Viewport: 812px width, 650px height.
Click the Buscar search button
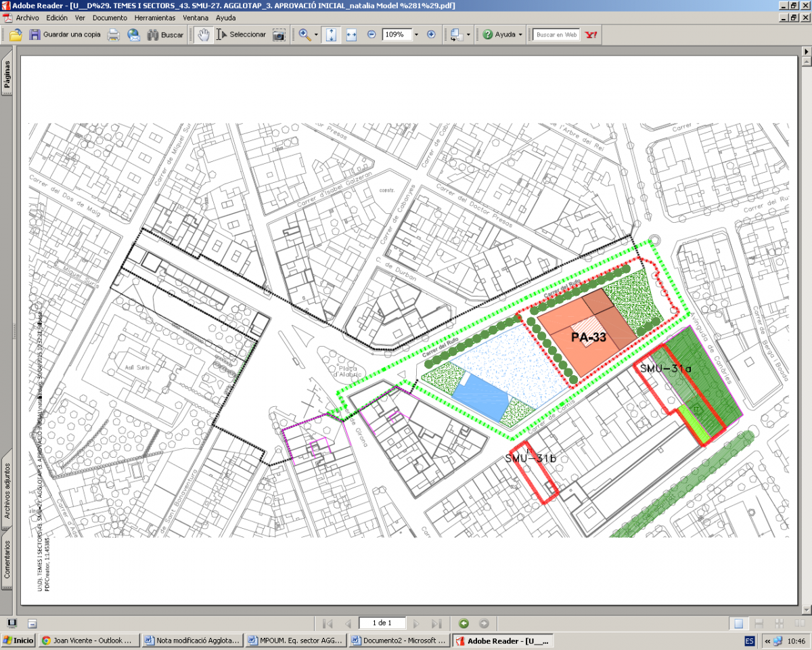(165, 35)
